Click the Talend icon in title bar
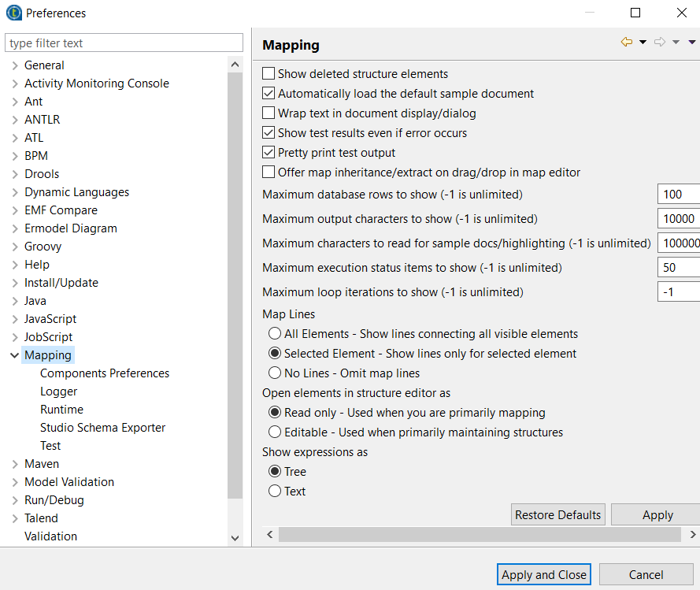 click(x=13, y=13)
